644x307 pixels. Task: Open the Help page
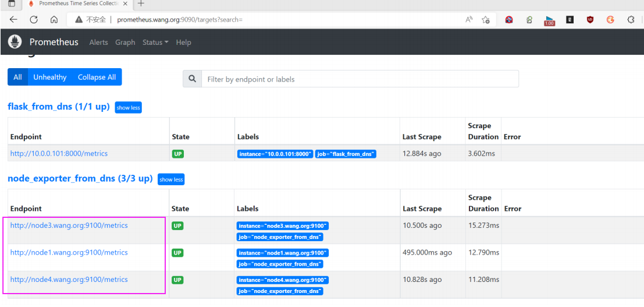(184, 43)
